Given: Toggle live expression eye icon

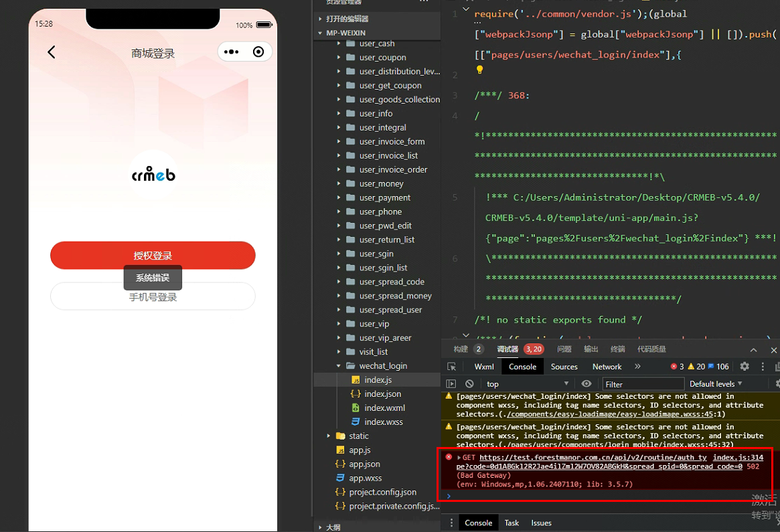Looking at the screenshot, I should coord(587,384).
